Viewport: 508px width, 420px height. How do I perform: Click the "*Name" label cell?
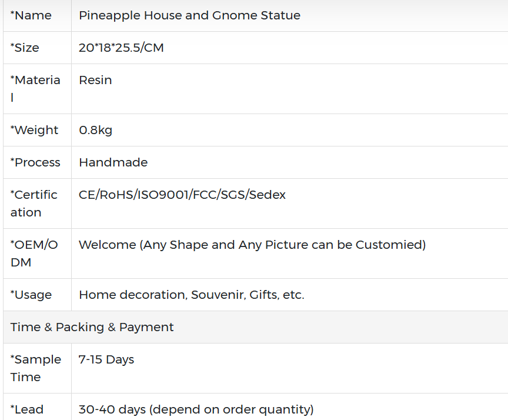(x=31, y=16)
